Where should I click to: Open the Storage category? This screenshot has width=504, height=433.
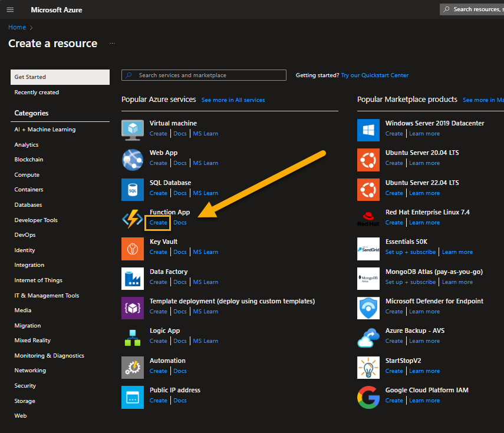pyautogui.click(x=25, y=401)
